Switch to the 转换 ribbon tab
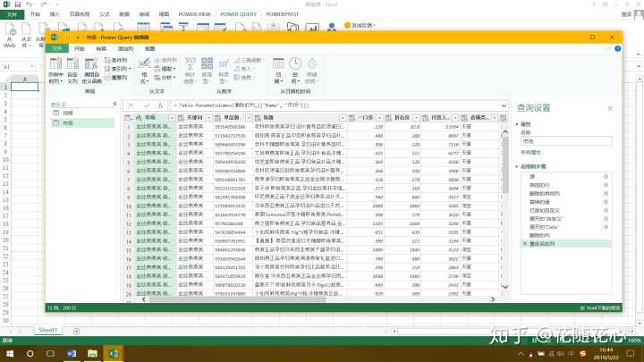 (x=101, y=48)
